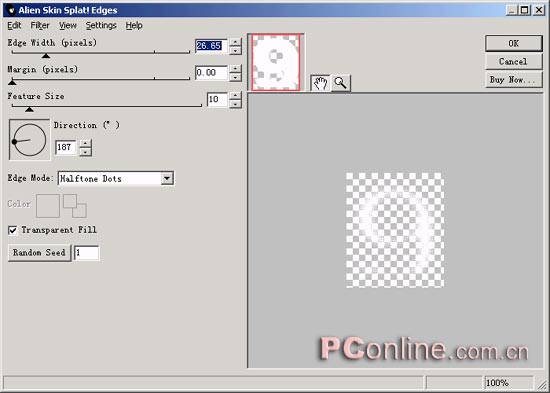Viewport: 550px width, 393px height.
Task: Decrease Direction angle with down arrow
Action: [86, 152]
